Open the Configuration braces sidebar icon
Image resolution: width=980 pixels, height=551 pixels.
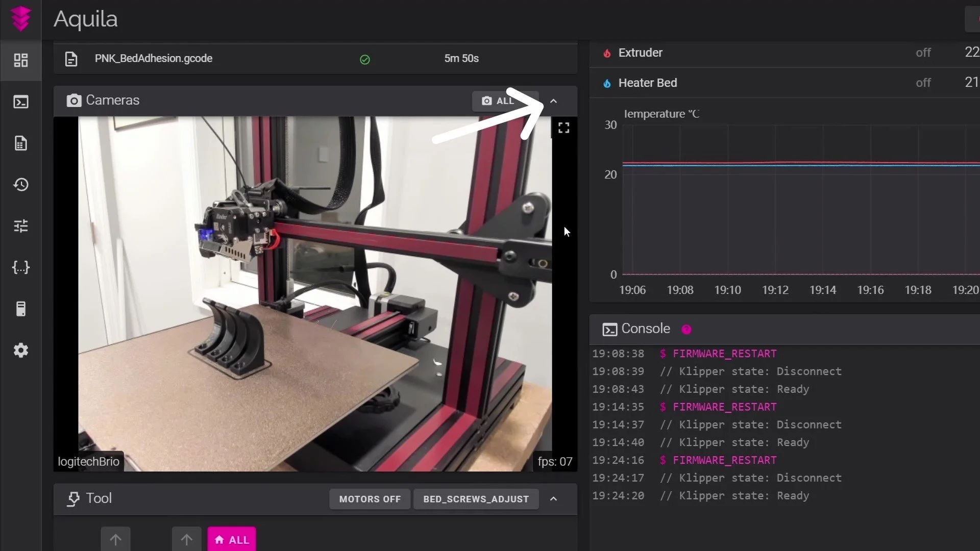tap(20, 267)
